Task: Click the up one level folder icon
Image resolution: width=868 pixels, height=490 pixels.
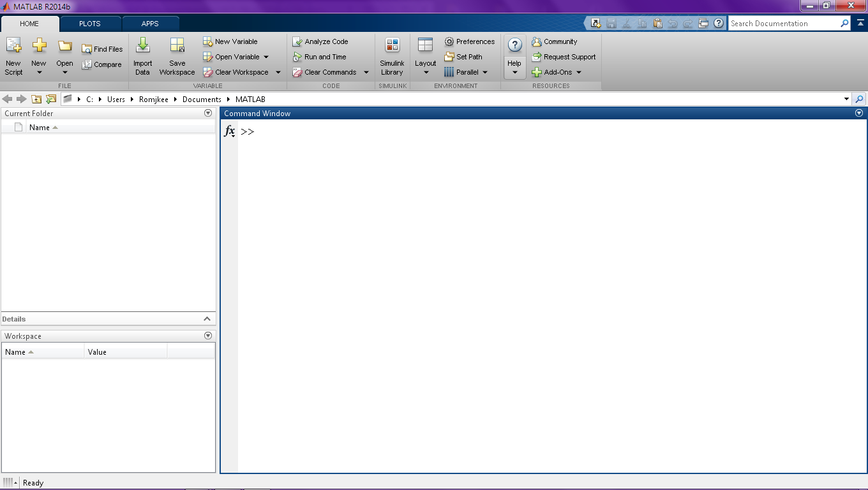Action: click(x=36, y=99)
